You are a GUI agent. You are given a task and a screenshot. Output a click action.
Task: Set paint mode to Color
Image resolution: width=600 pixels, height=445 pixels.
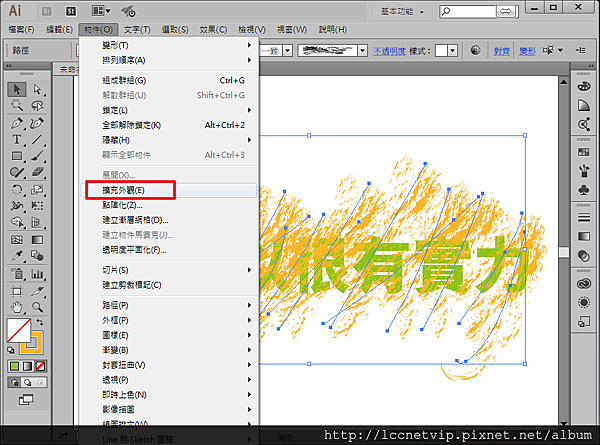pyautogui.click(x=15, y=367)
